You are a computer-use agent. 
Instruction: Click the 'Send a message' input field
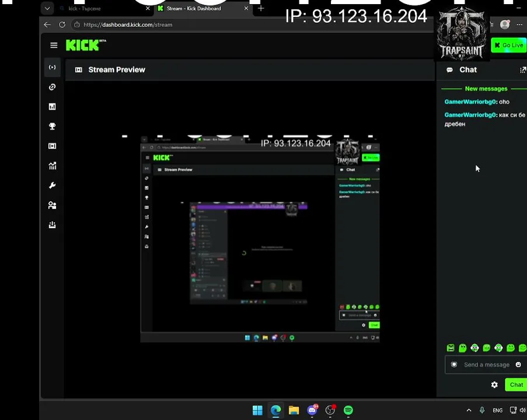click(x=486, y=365)
